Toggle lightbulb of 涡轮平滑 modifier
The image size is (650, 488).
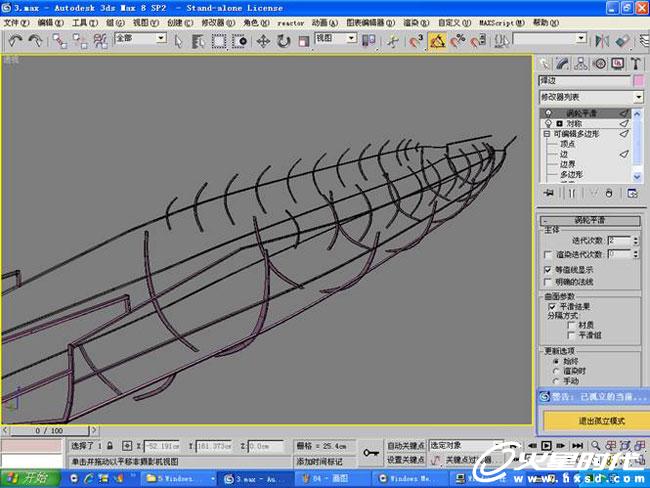tap(548, 113)
